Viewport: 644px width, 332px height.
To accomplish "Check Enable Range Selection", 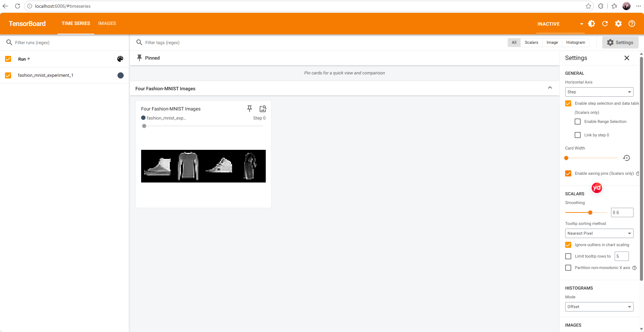I will pos(578,122).
